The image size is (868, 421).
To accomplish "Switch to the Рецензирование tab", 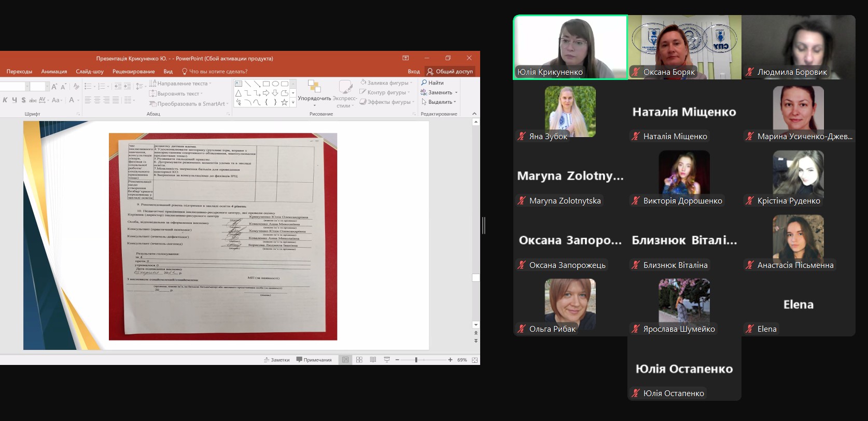I will point(133,72).
